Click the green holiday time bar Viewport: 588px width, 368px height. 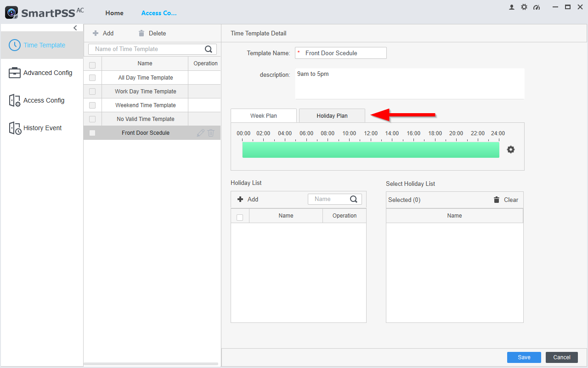pos(371,150)
